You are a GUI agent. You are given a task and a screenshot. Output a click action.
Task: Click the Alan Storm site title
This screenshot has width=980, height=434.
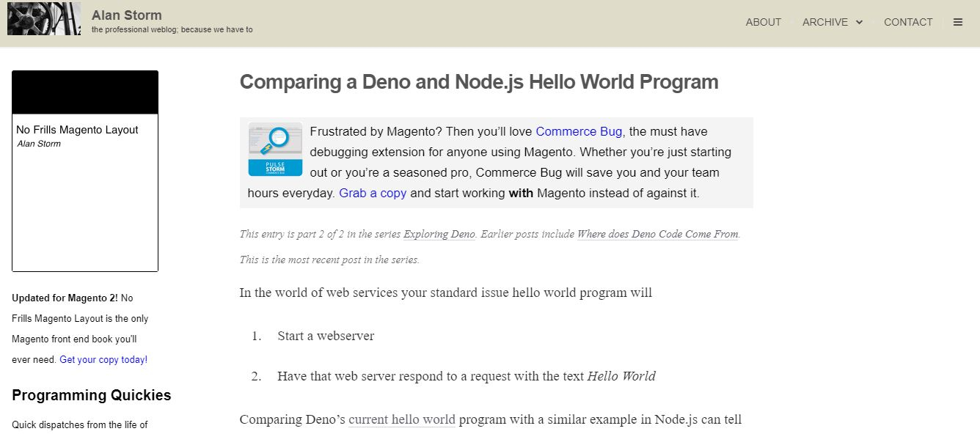pyautogui.click(x=127, y=15)
